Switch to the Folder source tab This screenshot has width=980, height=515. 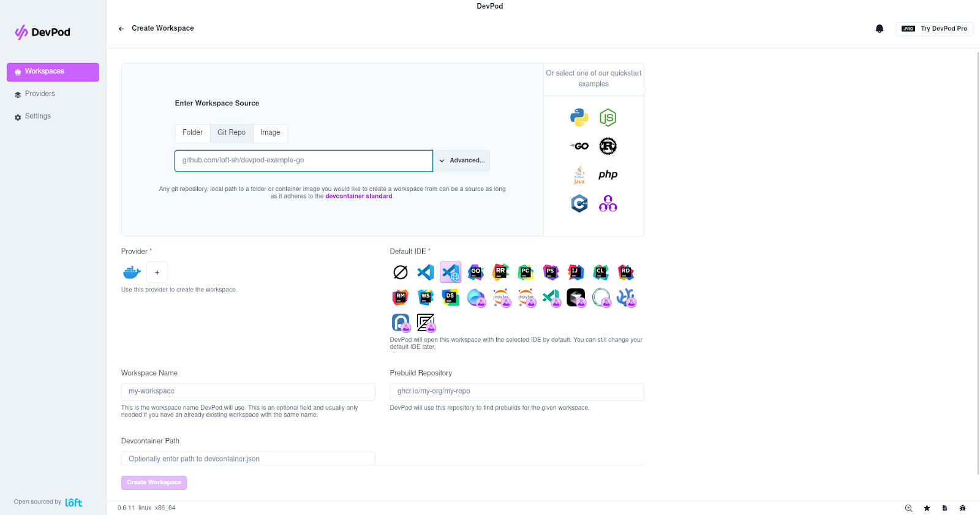(192, 133)
